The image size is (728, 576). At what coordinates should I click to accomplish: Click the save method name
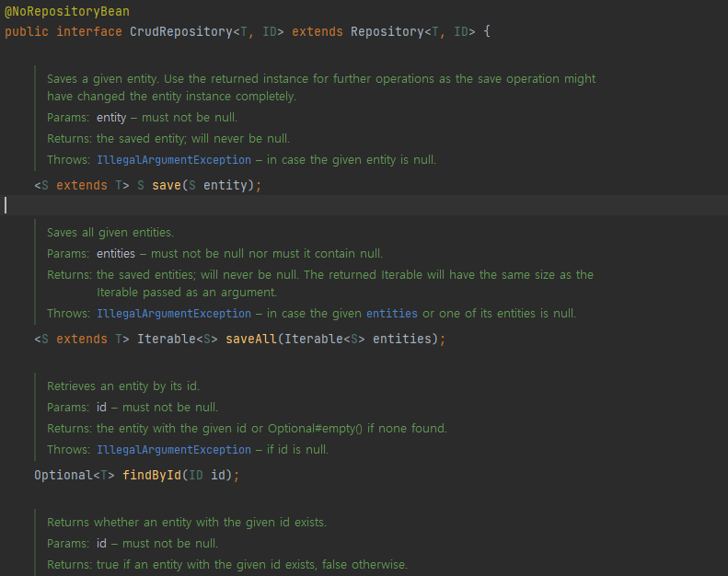coord(167,185)
